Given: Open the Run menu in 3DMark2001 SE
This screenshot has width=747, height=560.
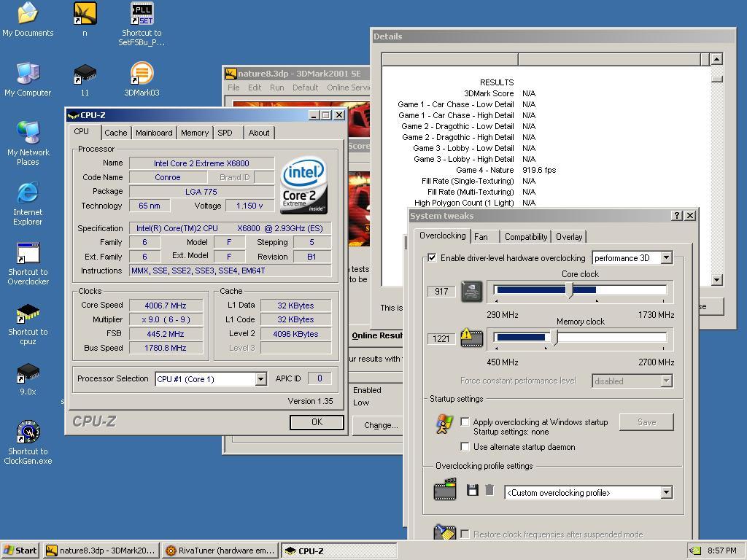Looking at the screenshot, I should 276,87.
